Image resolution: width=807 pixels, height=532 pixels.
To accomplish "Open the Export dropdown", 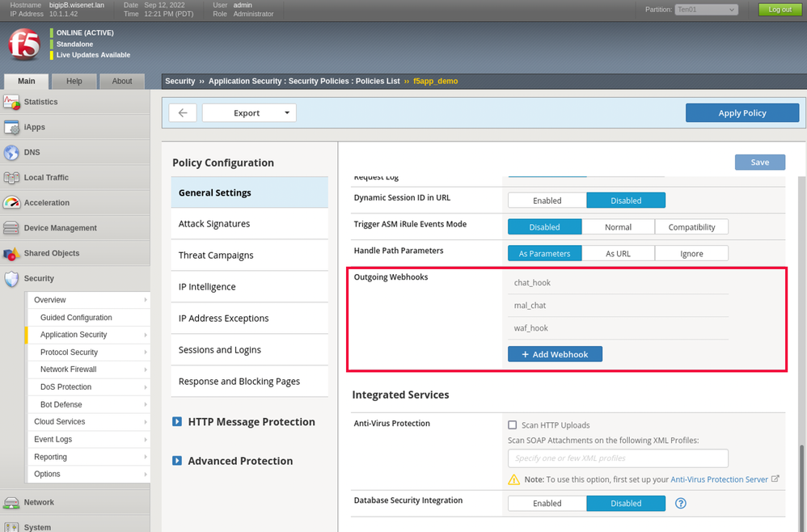I will (249, 113).
